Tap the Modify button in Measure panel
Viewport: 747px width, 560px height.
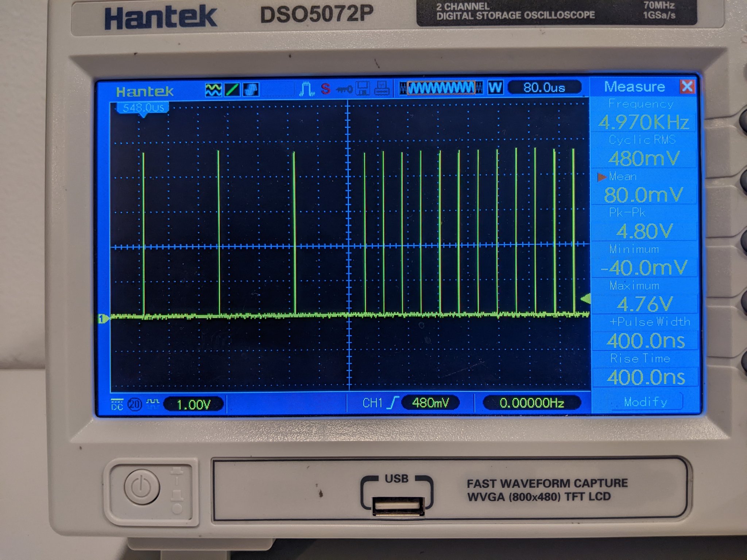pos(646,402)
